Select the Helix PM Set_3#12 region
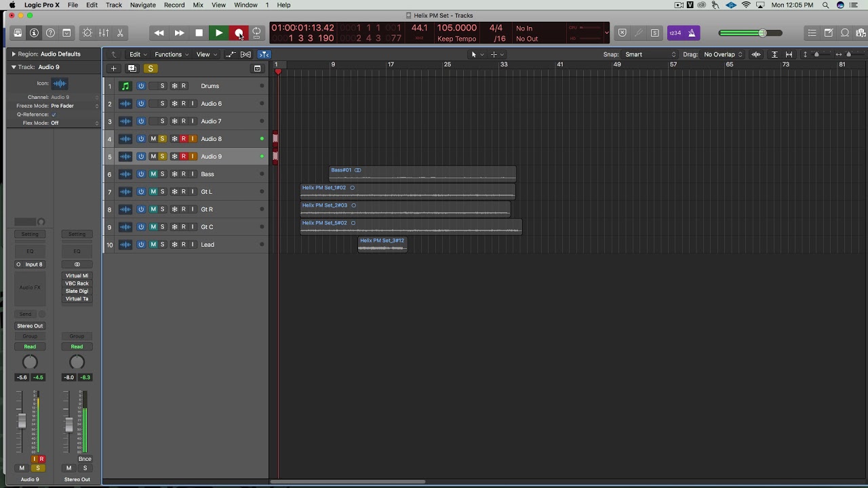The image size is (868, 488). 382,245
